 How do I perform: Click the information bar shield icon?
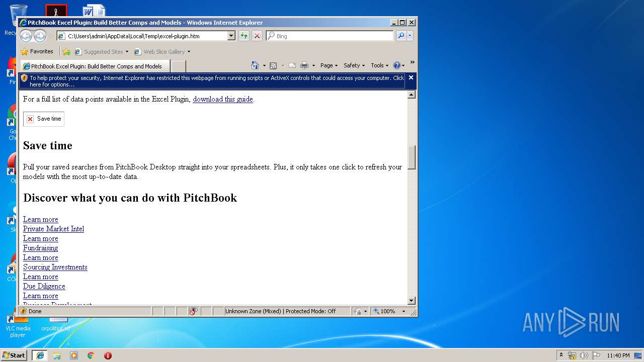24,78
